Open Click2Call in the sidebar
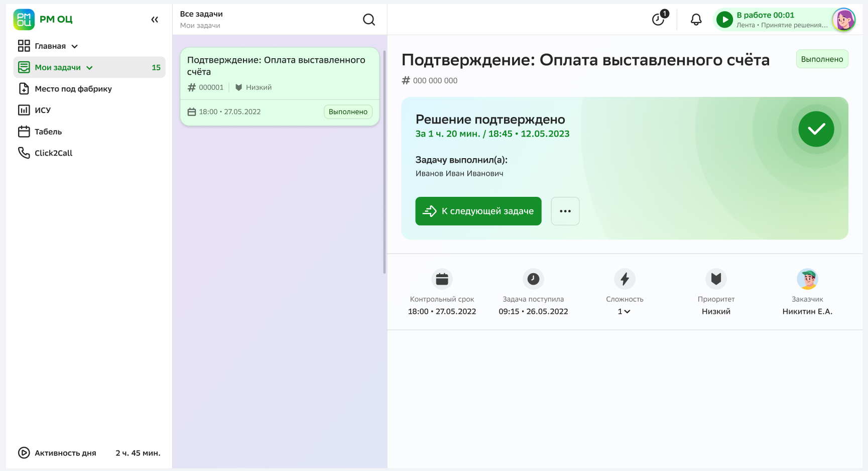 [x=53, y=153]
